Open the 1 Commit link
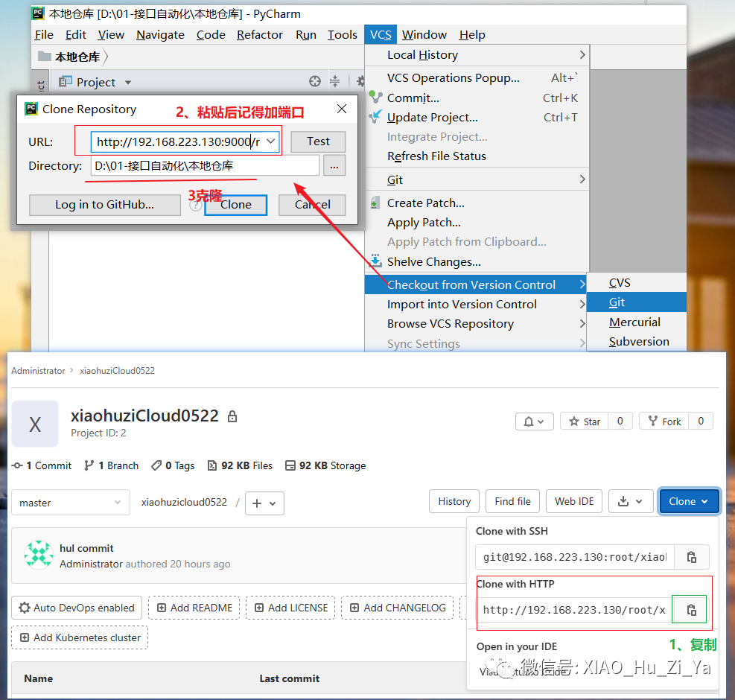735x700 pixels. (x=42, y=465)
